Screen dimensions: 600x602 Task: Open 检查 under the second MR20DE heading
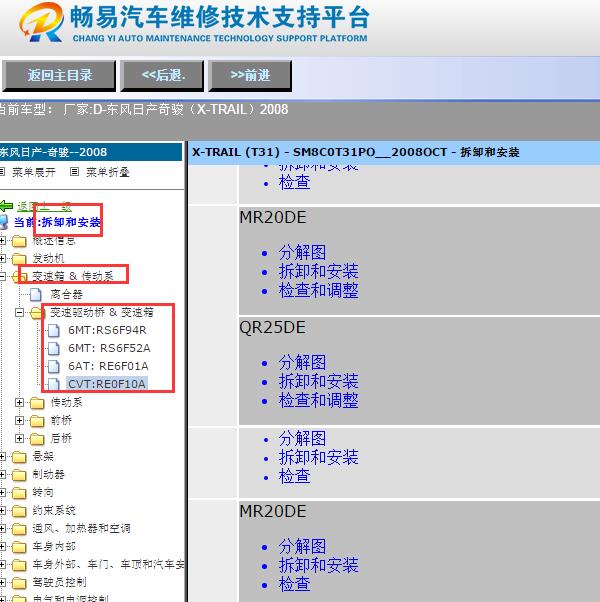294,584
